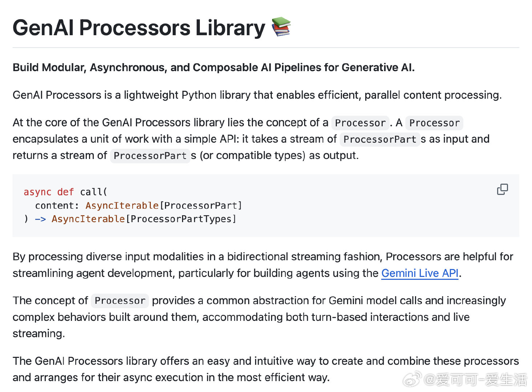Viewport: 532px width, 392px height.
Task: Open the Gemini Live API link
Action: click(x=420, y=273)
